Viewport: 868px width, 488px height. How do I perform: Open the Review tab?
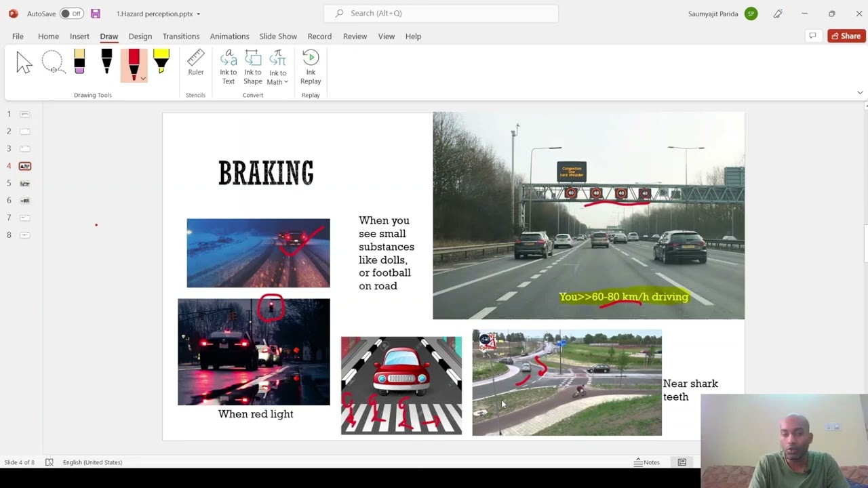tap(355, 37)
